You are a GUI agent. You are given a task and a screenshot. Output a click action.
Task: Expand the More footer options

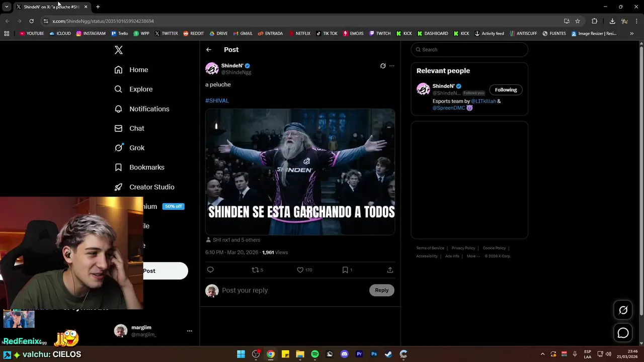473,256
